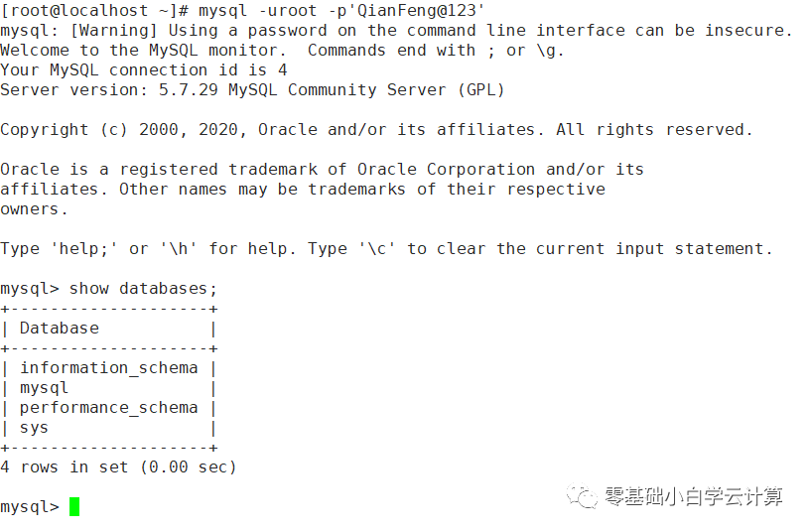
Task: Select the performance_schema database row
Action: pyautogui.click(x=109, y=408)
